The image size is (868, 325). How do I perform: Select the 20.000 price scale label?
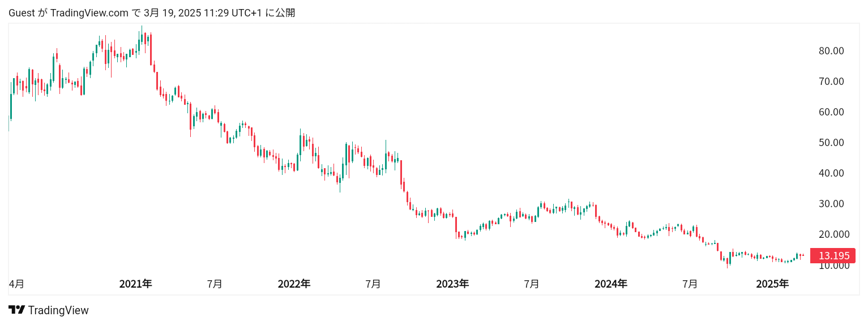click(834, 234)
